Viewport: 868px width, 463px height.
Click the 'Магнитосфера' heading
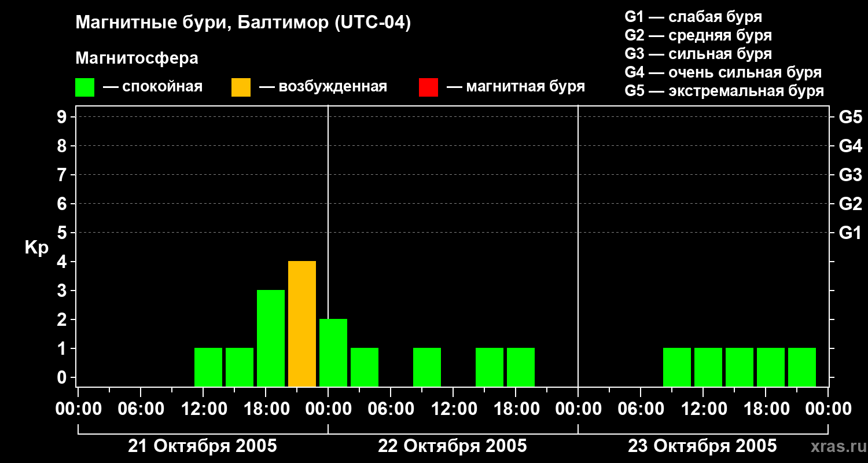[x=137, y=58]
